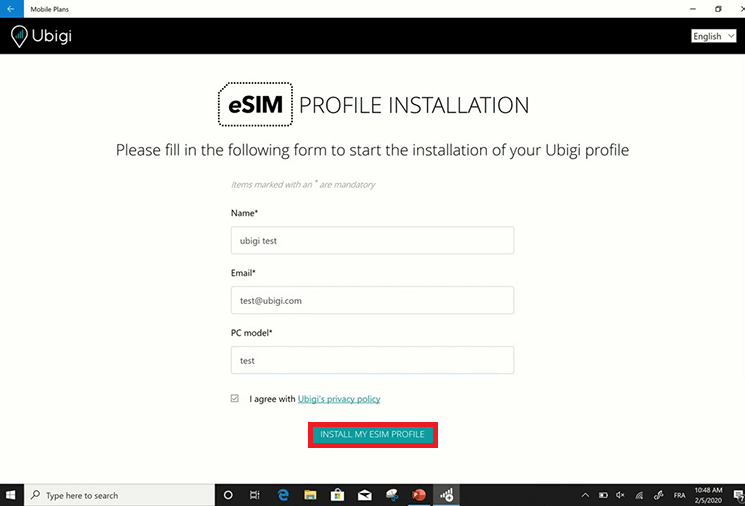The image size is (745, 506).
Task: Open the Windows Start menu
Action: (10, 495)
